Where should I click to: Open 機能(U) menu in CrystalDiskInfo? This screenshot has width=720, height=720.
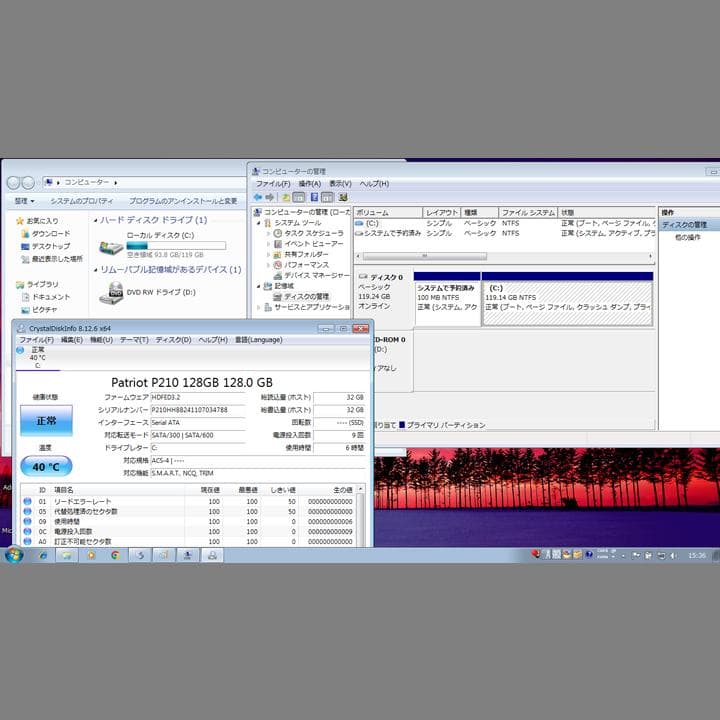101,340
